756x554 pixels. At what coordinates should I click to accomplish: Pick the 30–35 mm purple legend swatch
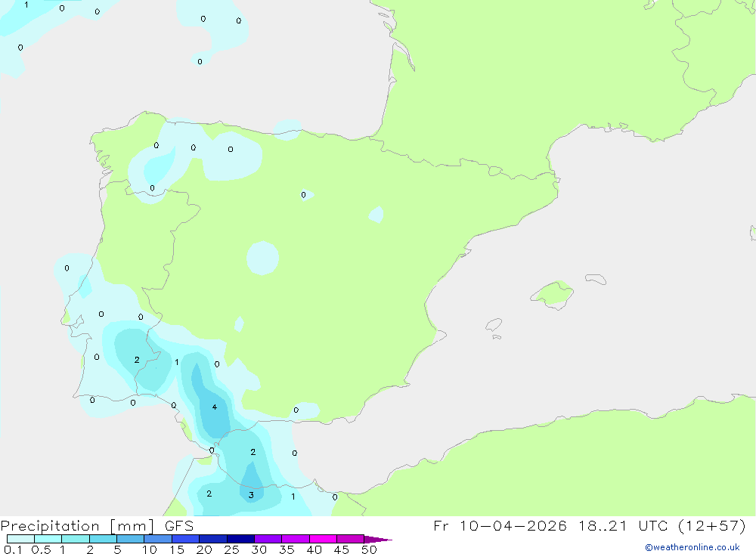[x=268, y=539]
